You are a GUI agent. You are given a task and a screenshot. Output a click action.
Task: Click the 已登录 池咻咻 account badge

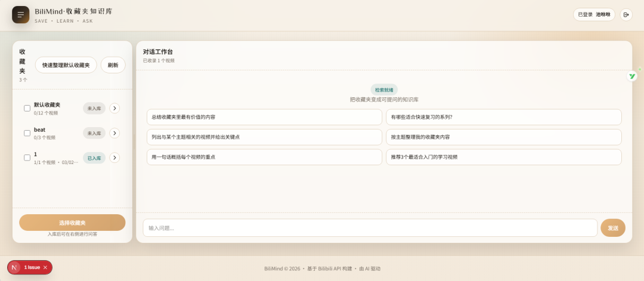594,15
